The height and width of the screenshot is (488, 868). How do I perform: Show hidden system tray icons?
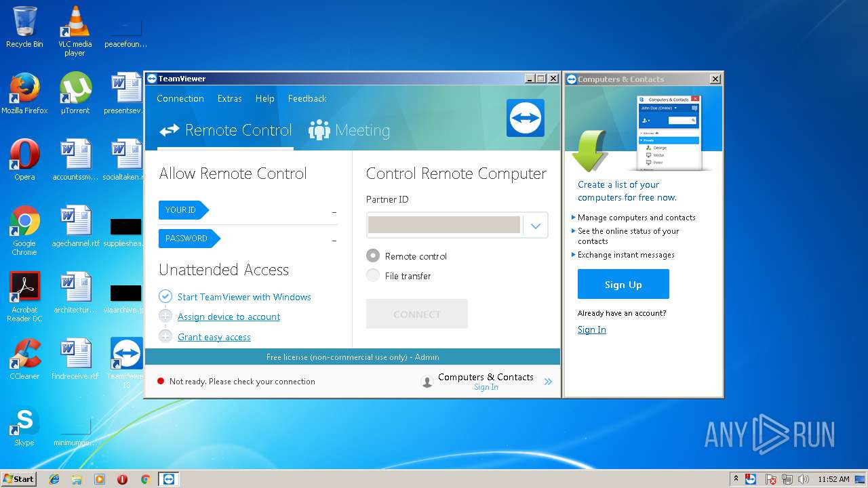click(x=736, y=479)
